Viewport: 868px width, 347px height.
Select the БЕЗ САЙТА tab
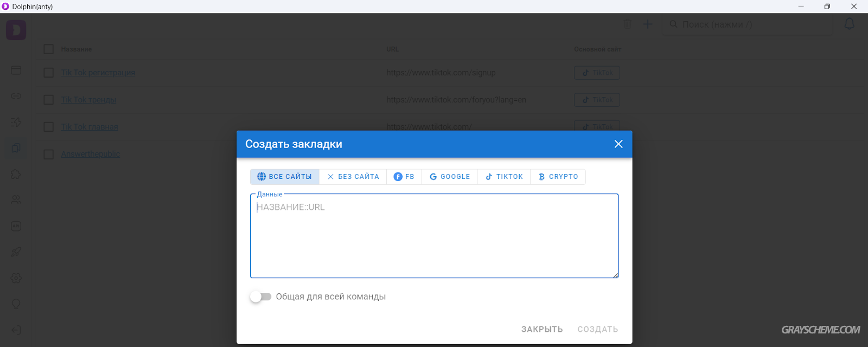353,177
